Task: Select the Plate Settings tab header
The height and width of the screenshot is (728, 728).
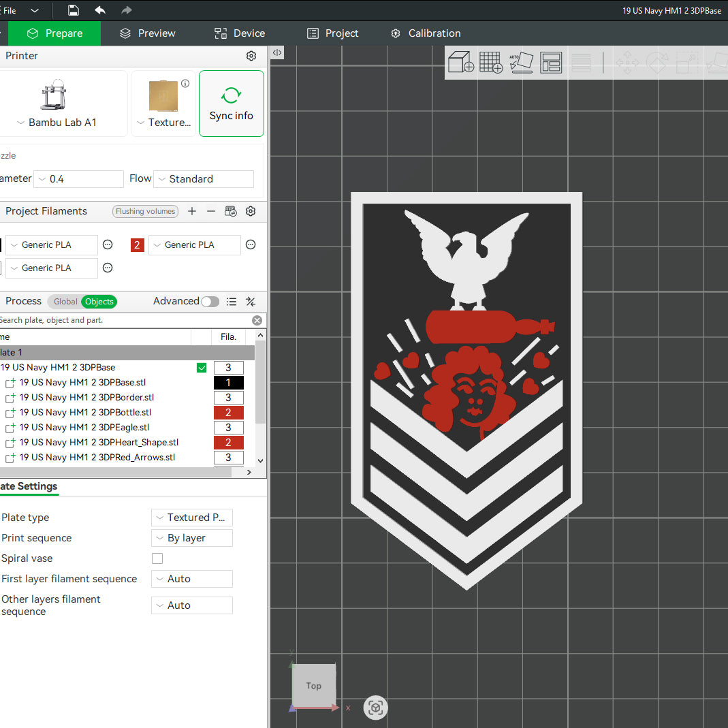Action: pyautogui.click(x=29, y=486)
